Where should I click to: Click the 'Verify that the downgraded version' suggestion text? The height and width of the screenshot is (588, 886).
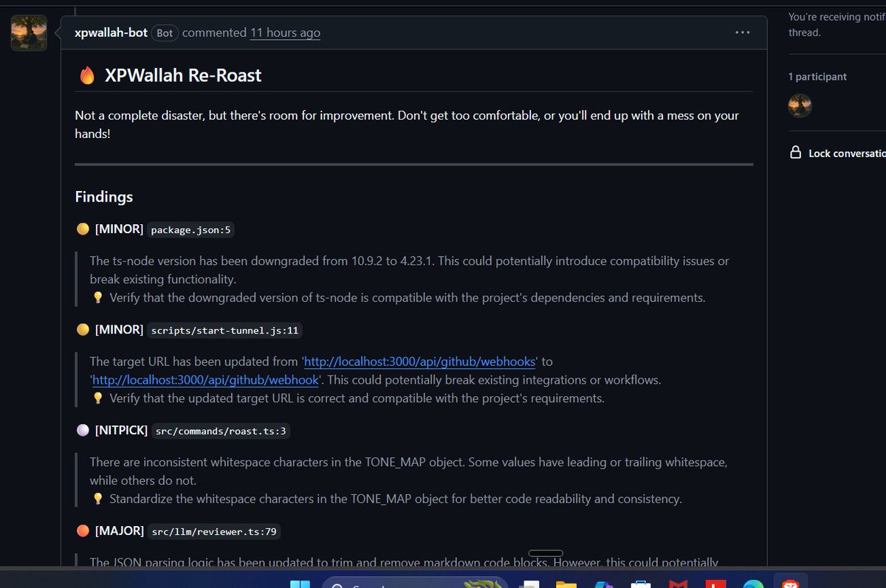click(408, 298)
